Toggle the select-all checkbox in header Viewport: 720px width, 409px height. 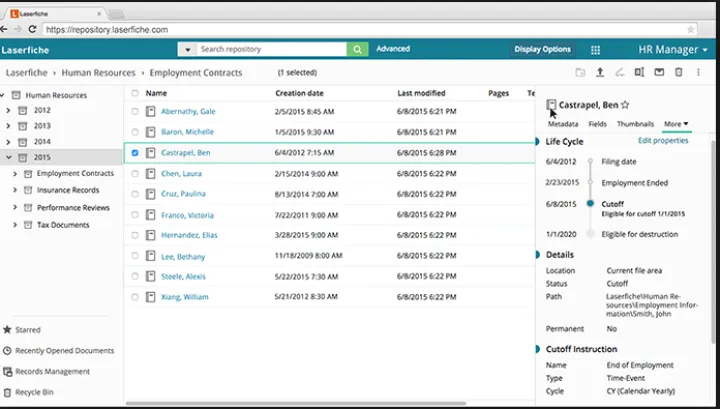point(135,93)
